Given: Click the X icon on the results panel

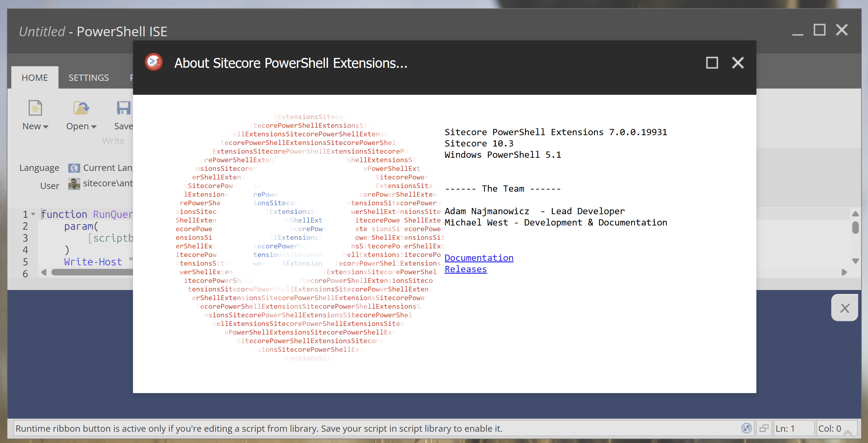Looking at the screenshot, I should (x=845, y=308).
